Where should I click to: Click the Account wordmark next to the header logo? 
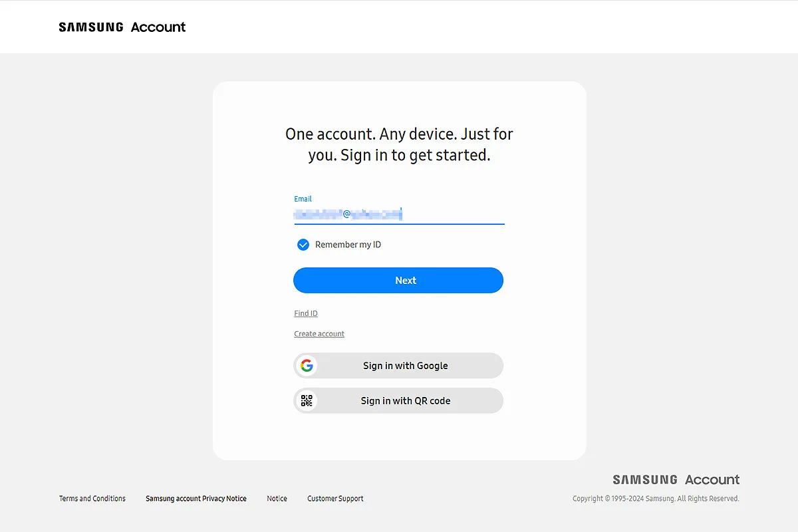click(x=158, y=27)
